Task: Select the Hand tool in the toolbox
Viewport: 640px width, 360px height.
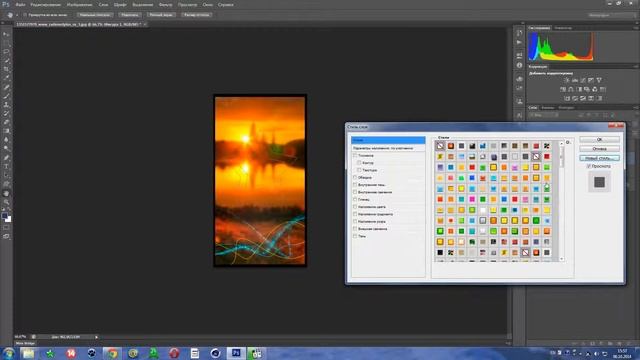Action: click(6, 193)
